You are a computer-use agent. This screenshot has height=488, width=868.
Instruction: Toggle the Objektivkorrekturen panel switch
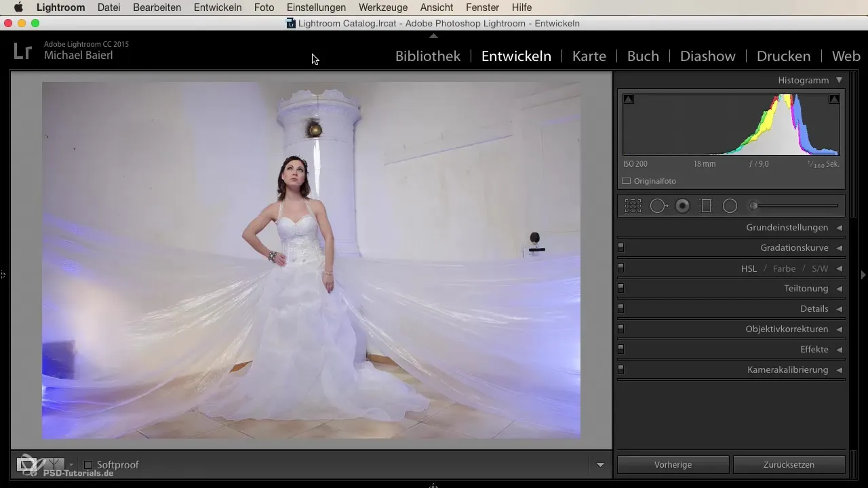click(x=620, y=329)
